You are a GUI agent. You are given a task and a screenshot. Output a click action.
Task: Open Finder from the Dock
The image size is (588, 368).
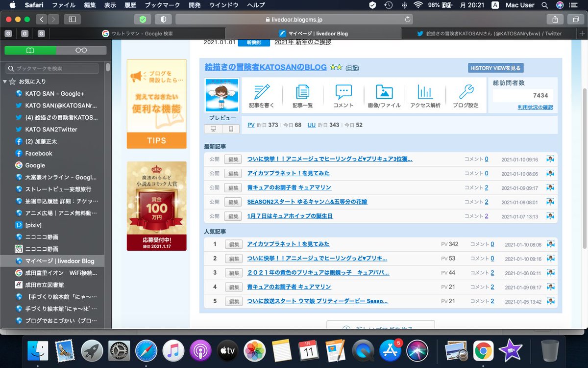click(x=38, y=351)
